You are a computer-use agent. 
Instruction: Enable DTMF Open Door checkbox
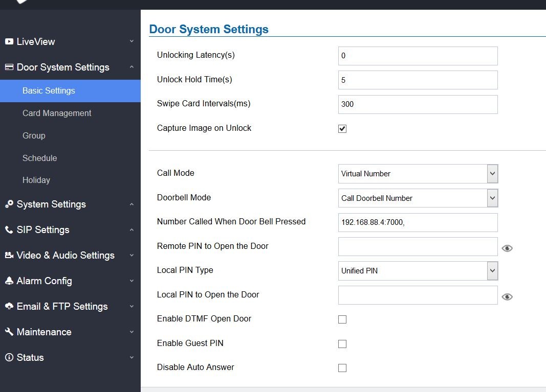342,319
